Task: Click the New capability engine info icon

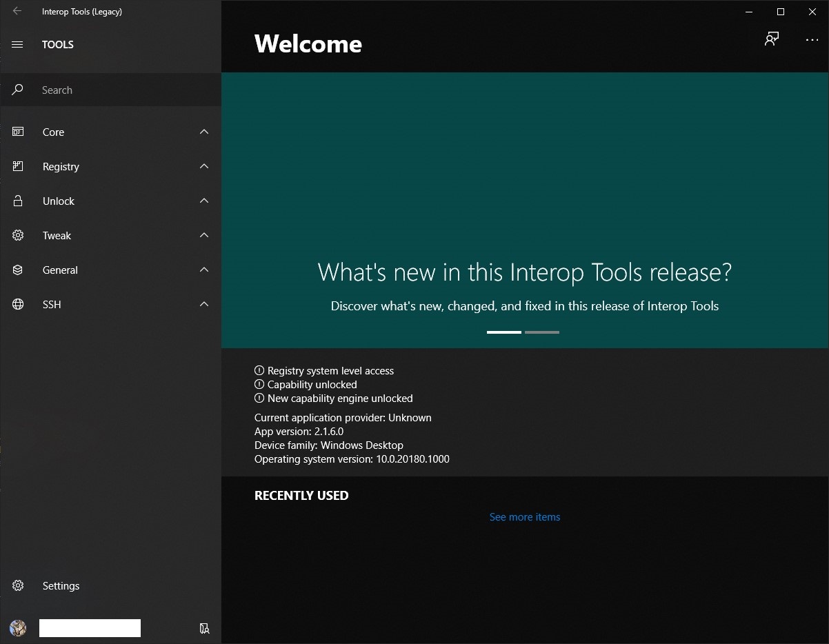Action: tap(259, 398)
